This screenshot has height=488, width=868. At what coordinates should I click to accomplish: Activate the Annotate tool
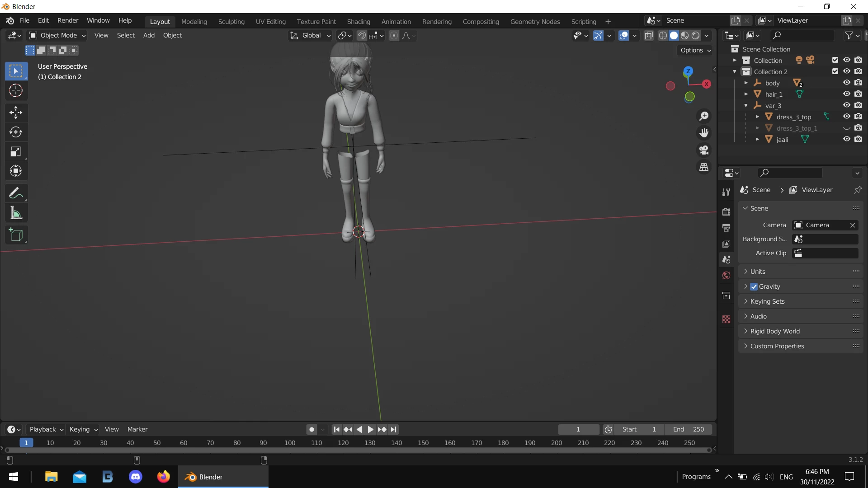pyautogui.click(x=16, y=193)
